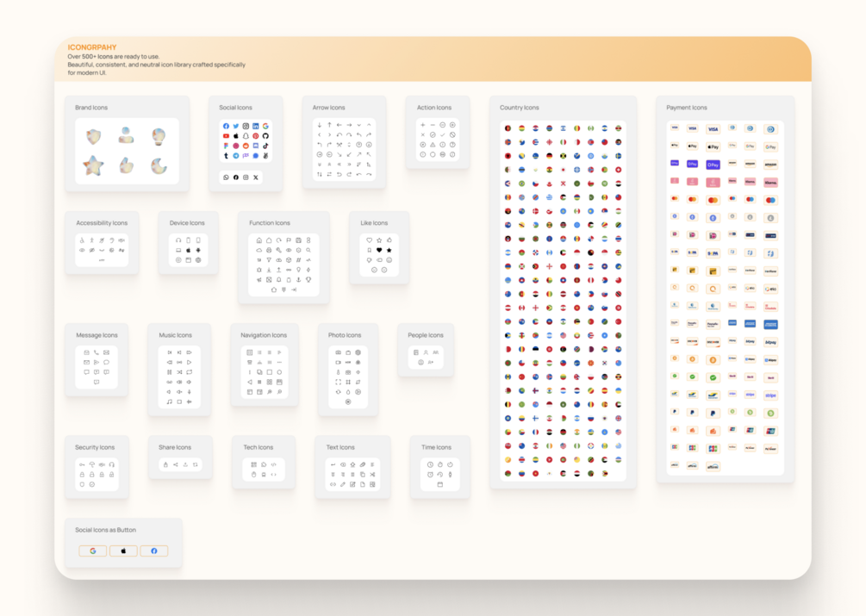Select the monochrome WhatsApp icon
Screen dimensions: 866x616
pyautogui.click(x=226, y=177)
